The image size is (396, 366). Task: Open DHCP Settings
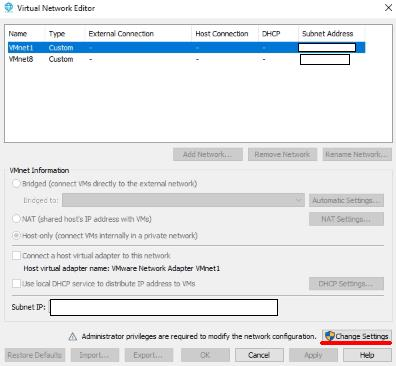point(346,284)
